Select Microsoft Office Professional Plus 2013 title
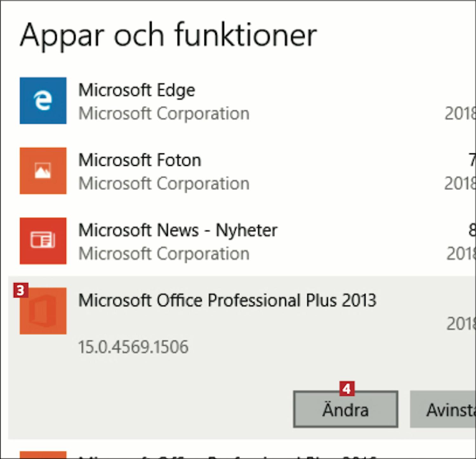 coord(227,300)
